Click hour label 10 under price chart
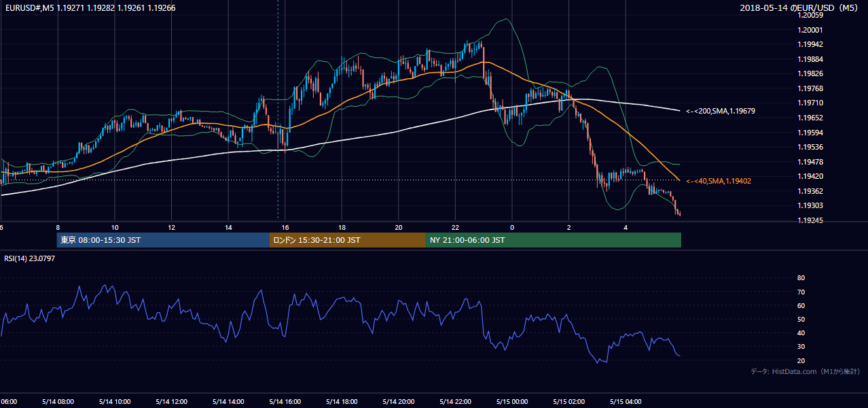 click(x=115, y=227)
